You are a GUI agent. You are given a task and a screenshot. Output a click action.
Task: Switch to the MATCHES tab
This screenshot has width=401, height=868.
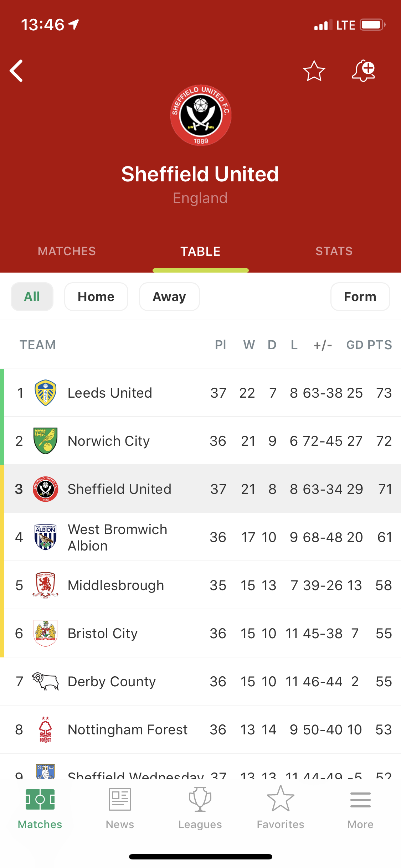(x=67, y=251)
